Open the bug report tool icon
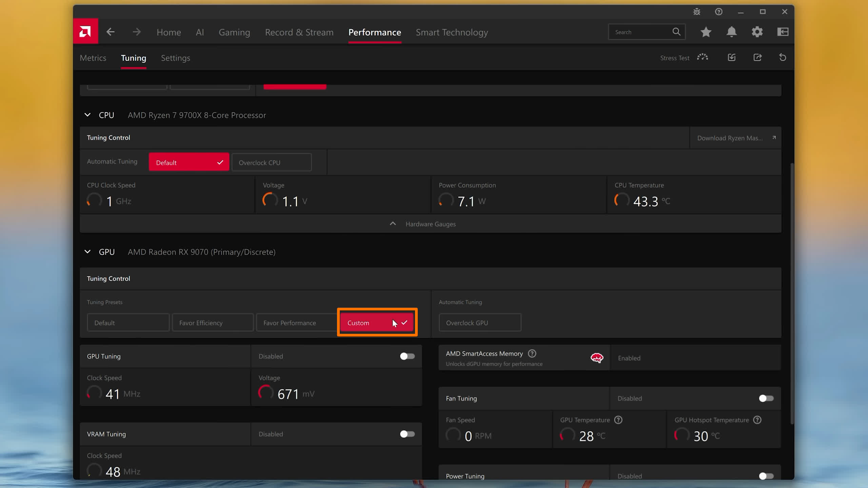This screenshot has height=488, width=868. [x=696, y=12]
